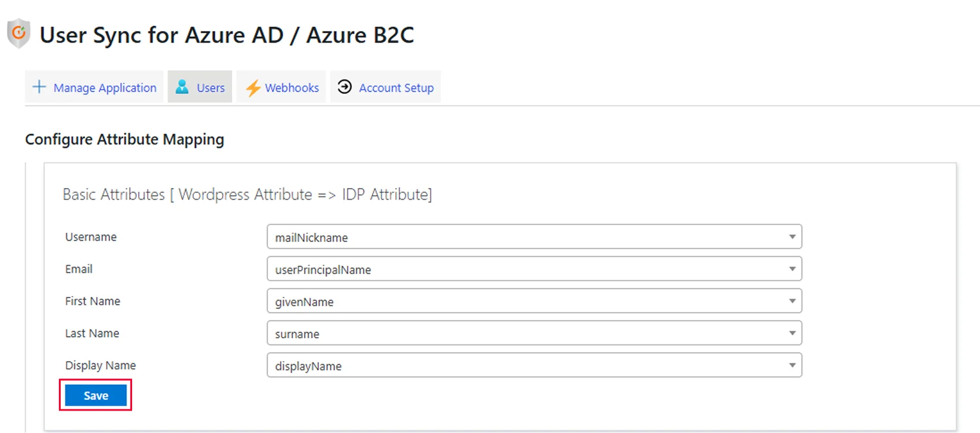Screen dimensions: 980x433
Task: Click the miniOrange shield logo icon
Action: coord(18,33)
